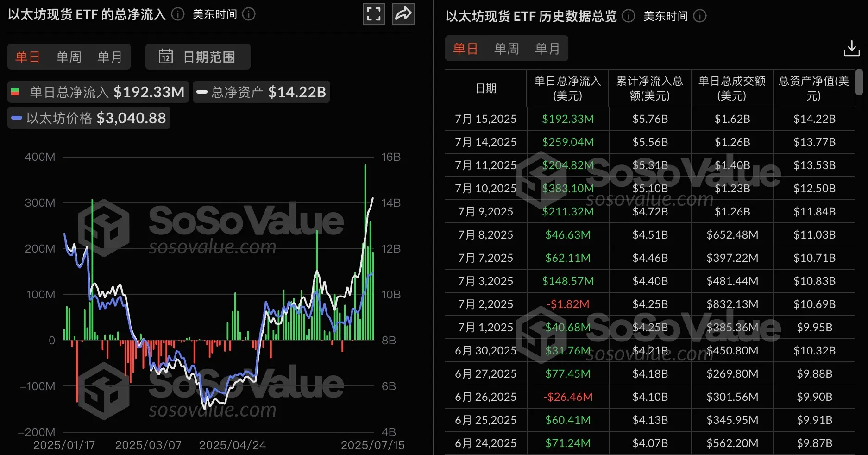Select the 7月 8,2025 date cell
Screen dimensions: 868x455
(x=486, y=235)
